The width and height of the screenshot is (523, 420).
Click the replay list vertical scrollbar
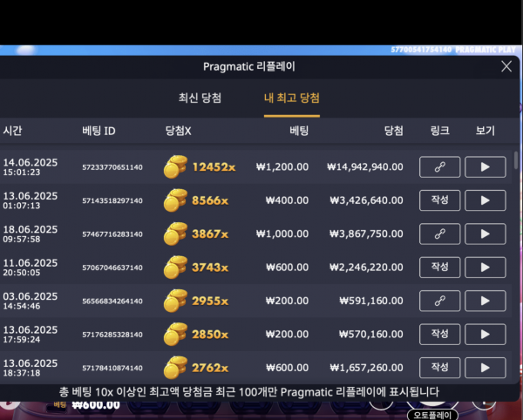516,160
